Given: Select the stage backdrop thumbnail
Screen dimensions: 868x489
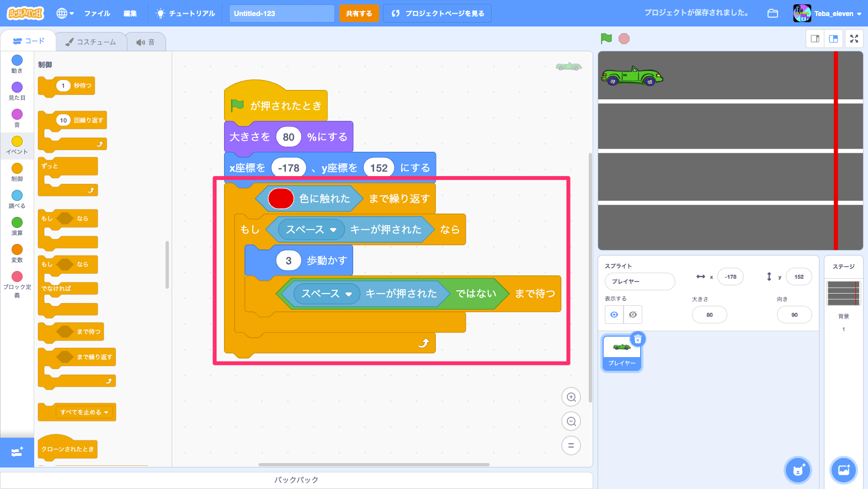Looking at the screenshot, I should [x=844, y=293].
